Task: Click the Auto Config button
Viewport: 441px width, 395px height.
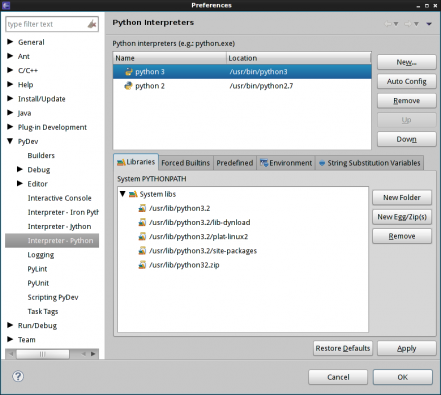Action: click(x=406, y=81)
